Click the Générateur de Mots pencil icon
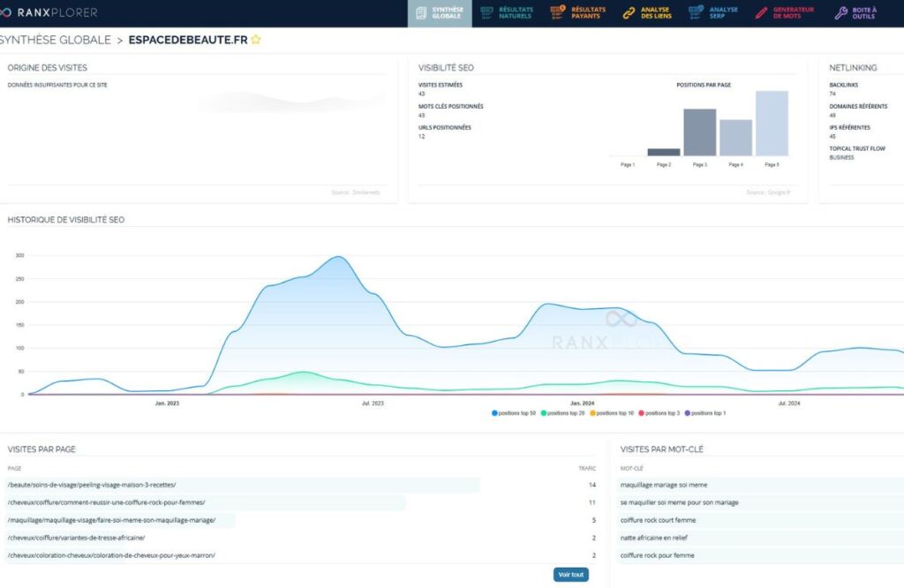Screen dimensions: 904x588 (762, 12)
